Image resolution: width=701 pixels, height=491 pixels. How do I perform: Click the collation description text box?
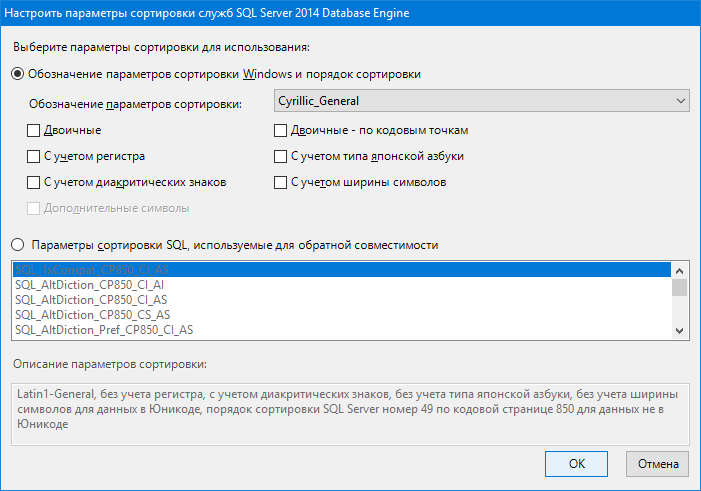tap(350, 411)
